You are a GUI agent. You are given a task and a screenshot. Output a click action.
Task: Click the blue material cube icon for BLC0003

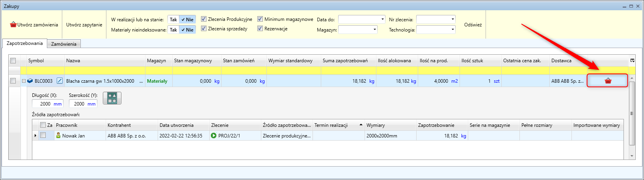click(x=30, y=81)
